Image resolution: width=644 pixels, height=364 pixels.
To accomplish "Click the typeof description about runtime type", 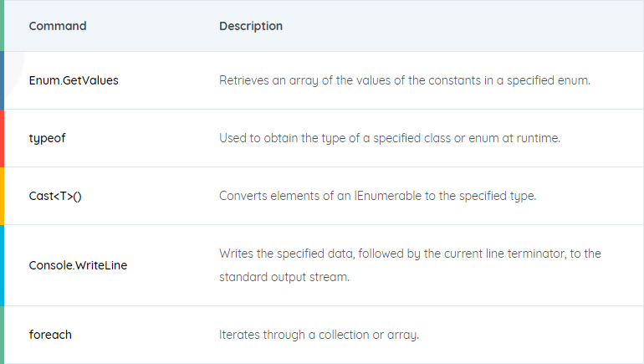I will (x=390, y=138).
